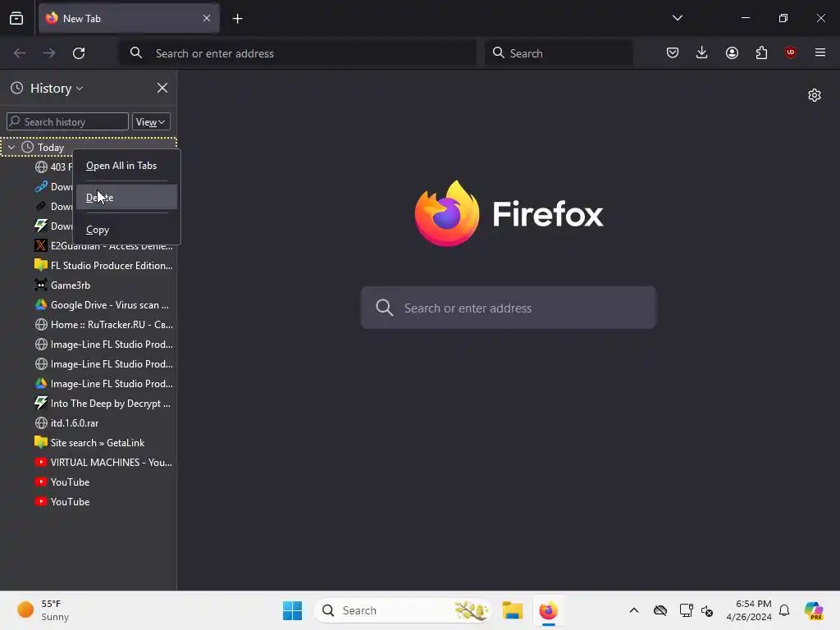Open Home :: RuTracker.RU history entry
This screenshot has width=840, height=630.
tap(104, 325)
